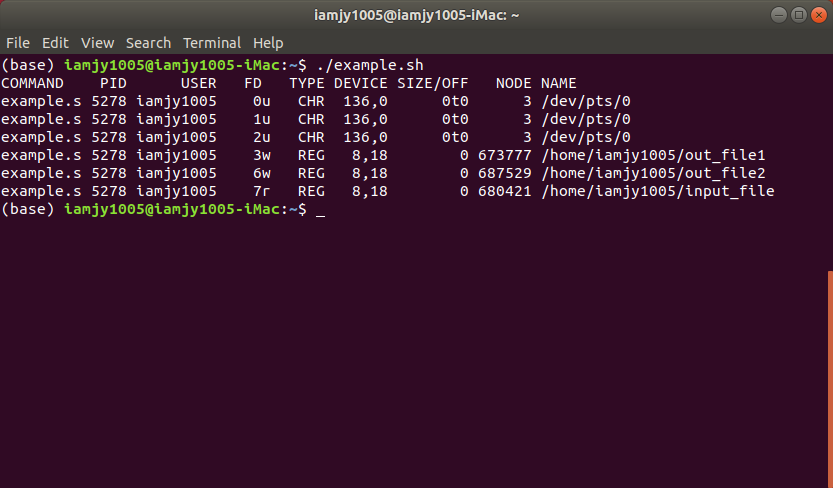Click the 0u file descriptor
Image resolution: width=833 pixels, height=488 pixels.
(x=262, y=101)
